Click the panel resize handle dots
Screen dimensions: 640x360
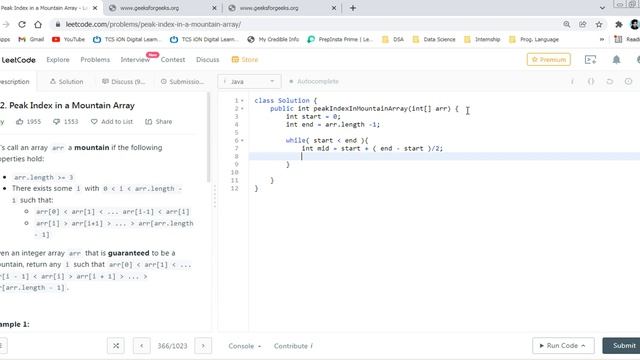click(x=215, y=196)
